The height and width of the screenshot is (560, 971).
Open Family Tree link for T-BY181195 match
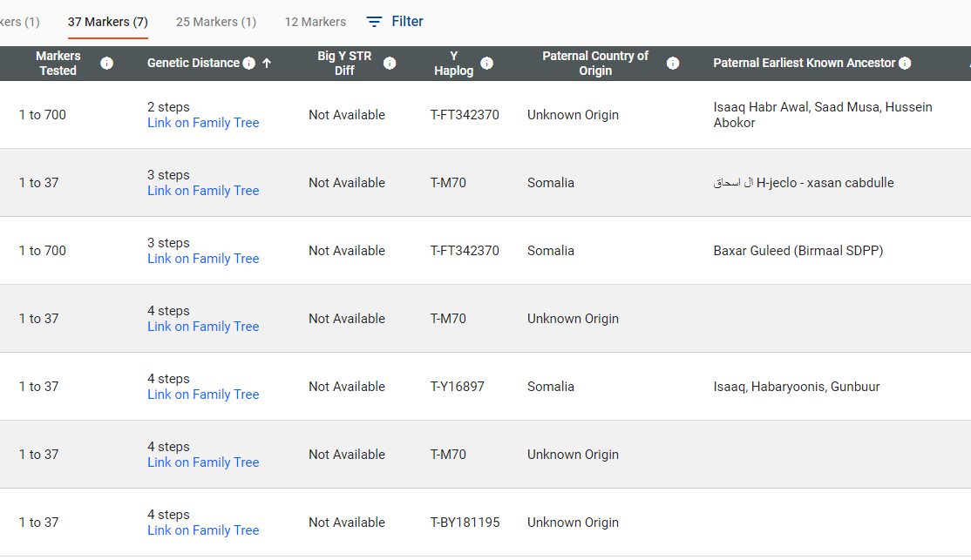point(203,530)
